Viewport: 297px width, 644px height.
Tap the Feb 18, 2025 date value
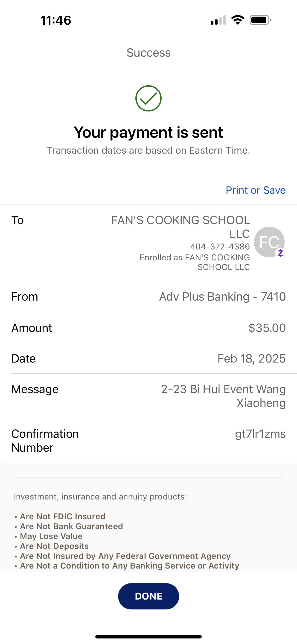coord(251,358)
